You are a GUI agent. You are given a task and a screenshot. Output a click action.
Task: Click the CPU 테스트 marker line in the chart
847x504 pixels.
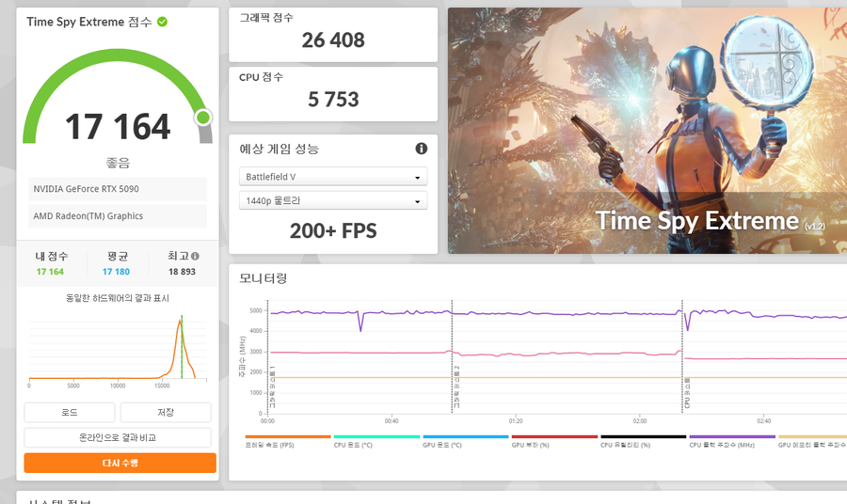coord(682,356)
